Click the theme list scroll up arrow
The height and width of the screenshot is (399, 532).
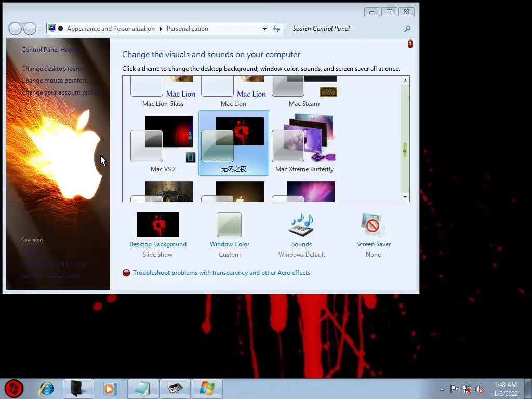click(x=405, y=81)
